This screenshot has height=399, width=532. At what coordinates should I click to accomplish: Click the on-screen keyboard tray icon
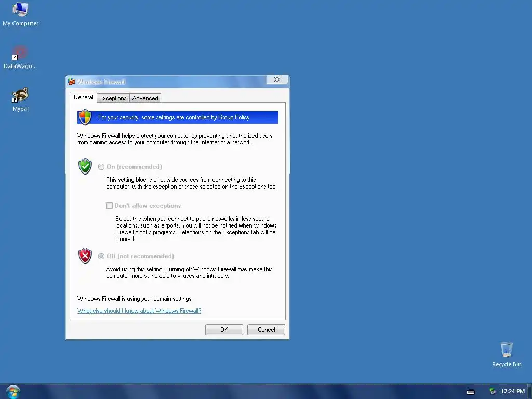pyautogui.click(x=471, y=392)
